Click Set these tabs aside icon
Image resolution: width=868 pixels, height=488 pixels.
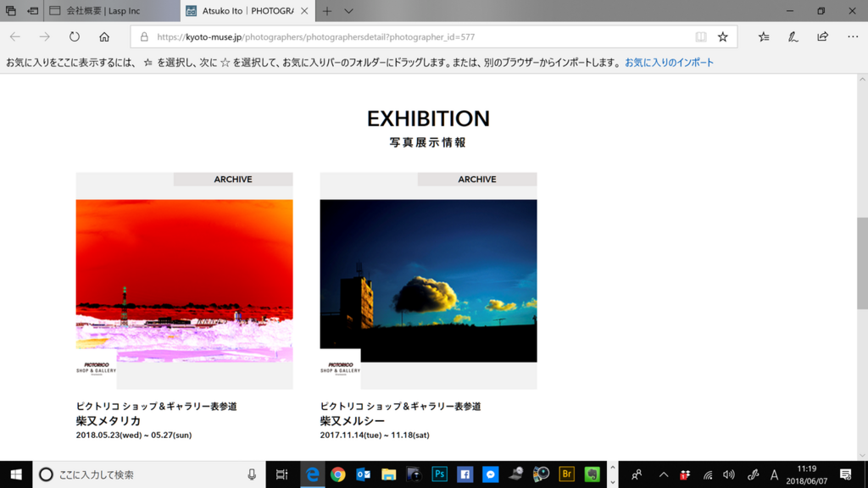click(x=33, y=10)
